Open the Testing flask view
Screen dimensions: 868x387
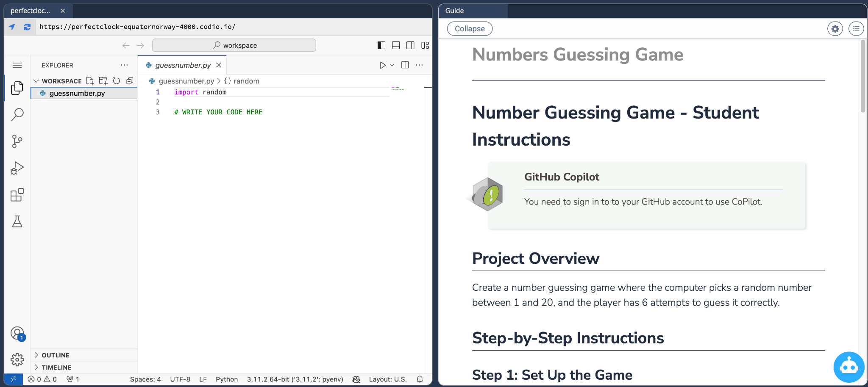pyautogui.click(x=17, y=222)
